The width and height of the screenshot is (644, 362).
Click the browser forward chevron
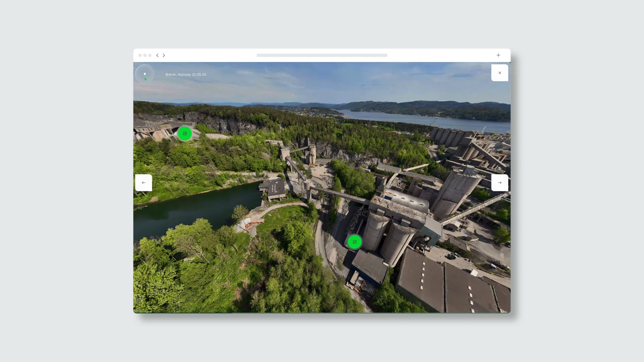point(164,55)
